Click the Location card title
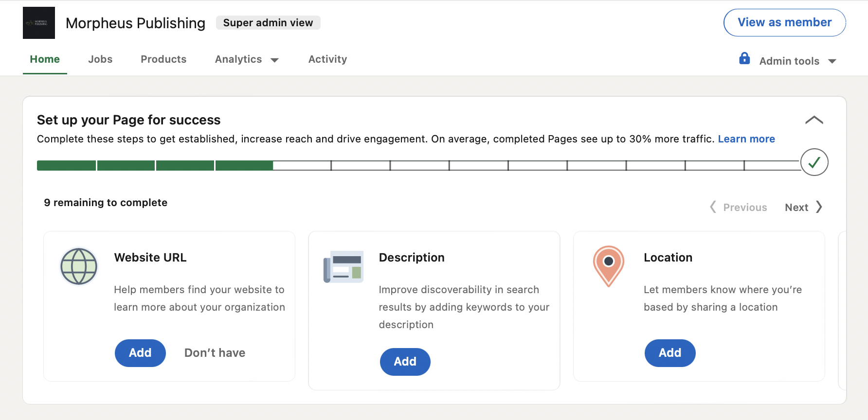 tap(668, 258)
